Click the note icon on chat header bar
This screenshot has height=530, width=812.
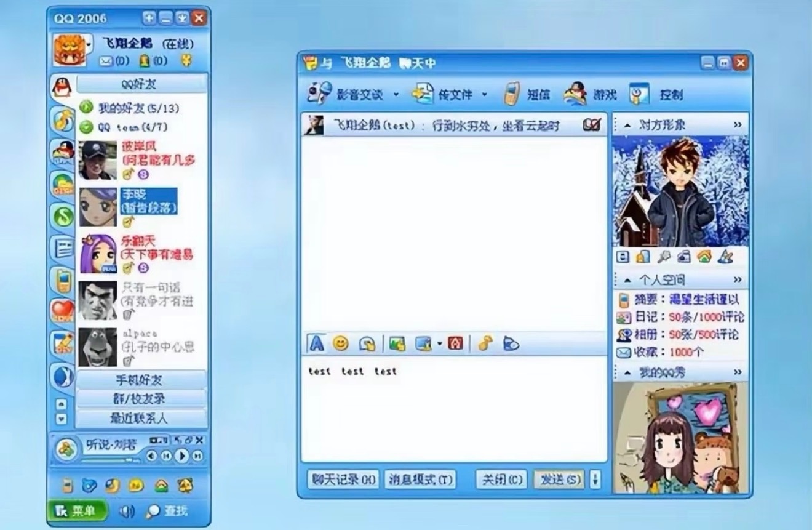point(592,125)
